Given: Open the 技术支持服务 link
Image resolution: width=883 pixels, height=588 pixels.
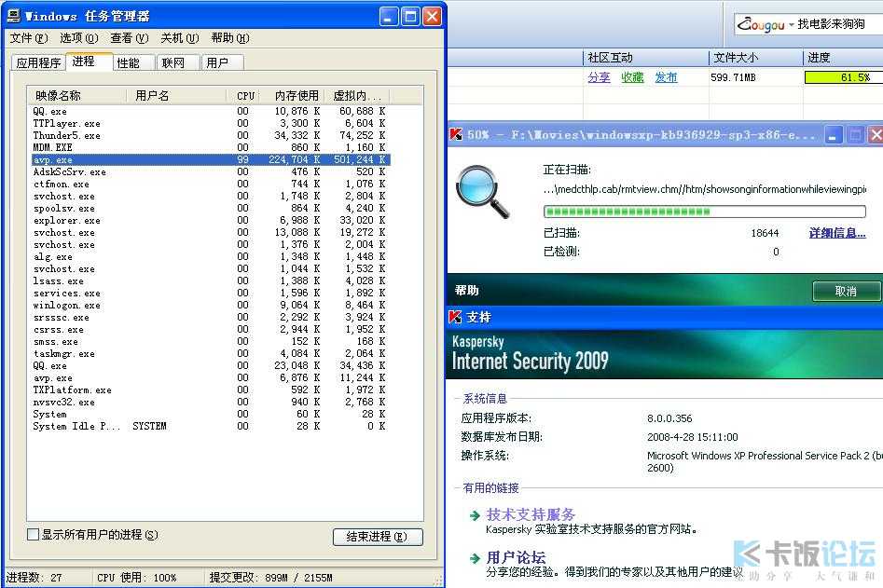Looking at the screenshot, I should (x=531, y=515).
